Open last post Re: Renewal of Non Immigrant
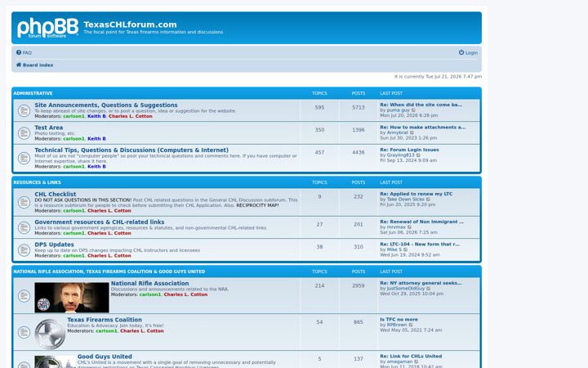 coord(422,222)
